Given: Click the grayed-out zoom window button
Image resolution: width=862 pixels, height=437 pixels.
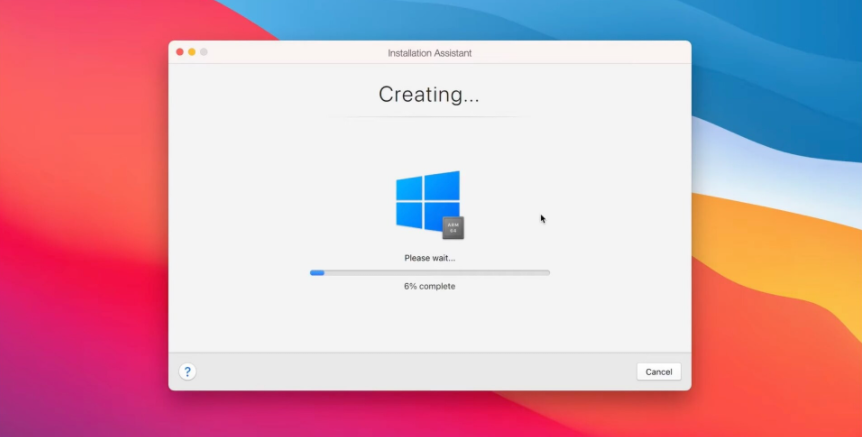Looking at the screenshot, I should click(204, 52).
